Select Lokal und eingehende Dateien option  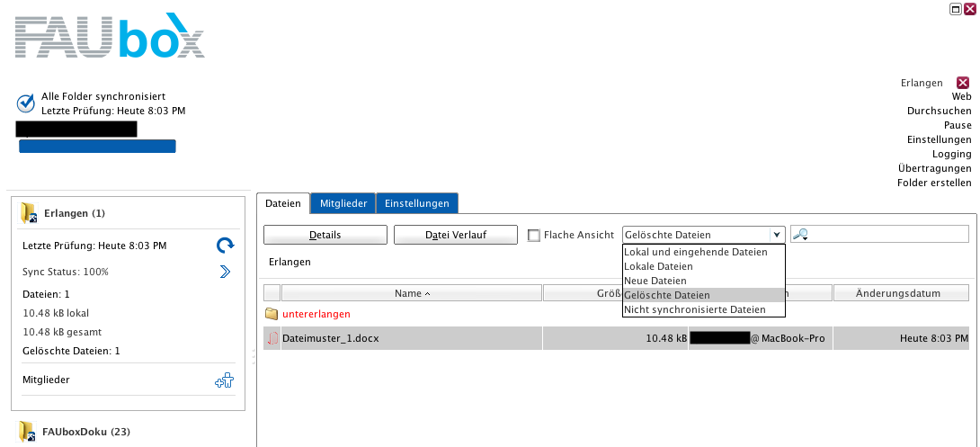coord(703,252)
